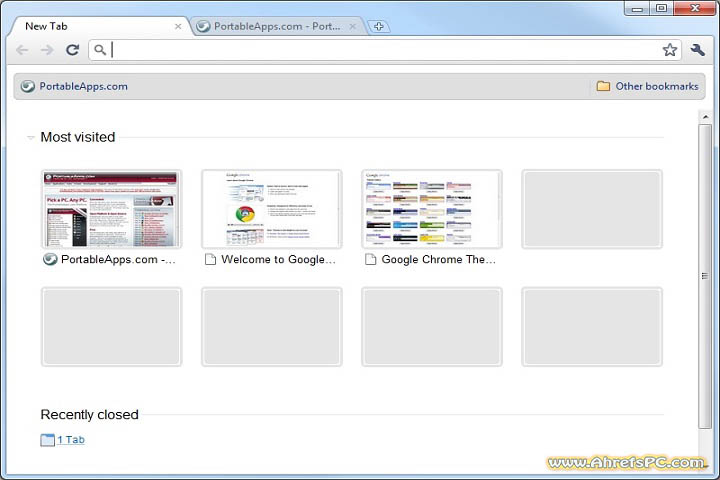
Task: Click the page icon beside Google Chrome The...
Action: tap(370, 260)
